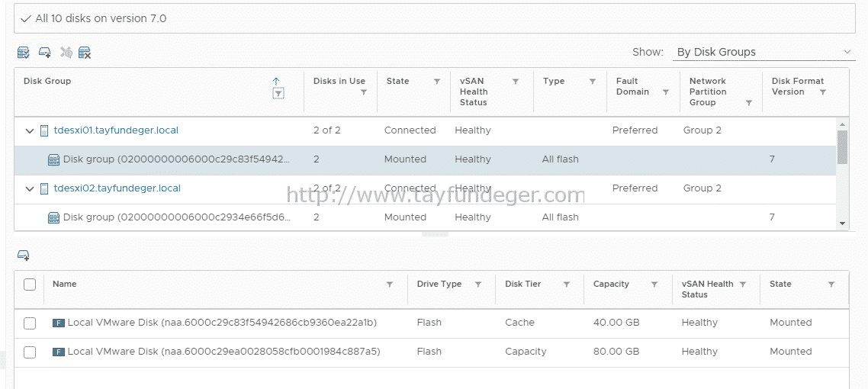Filter the Fault Domain column
Viewport: 868px width, 389px height.
666,92
